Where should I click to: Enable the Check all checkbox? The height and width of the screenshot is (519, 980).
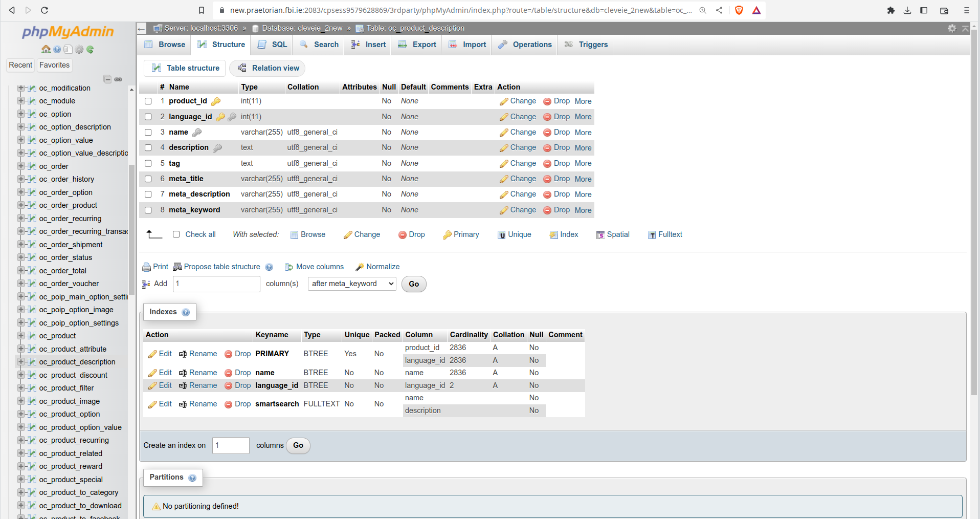tap(176, 234)
